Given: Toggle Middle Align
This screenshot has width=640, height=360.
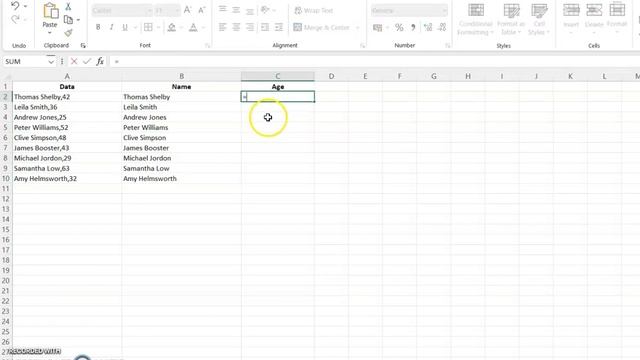Looking at the screenshot, I should tap(236, 10).
